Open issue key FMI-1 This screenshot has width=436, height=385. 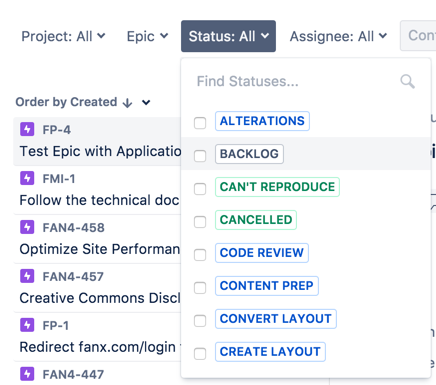pos(59,179)
